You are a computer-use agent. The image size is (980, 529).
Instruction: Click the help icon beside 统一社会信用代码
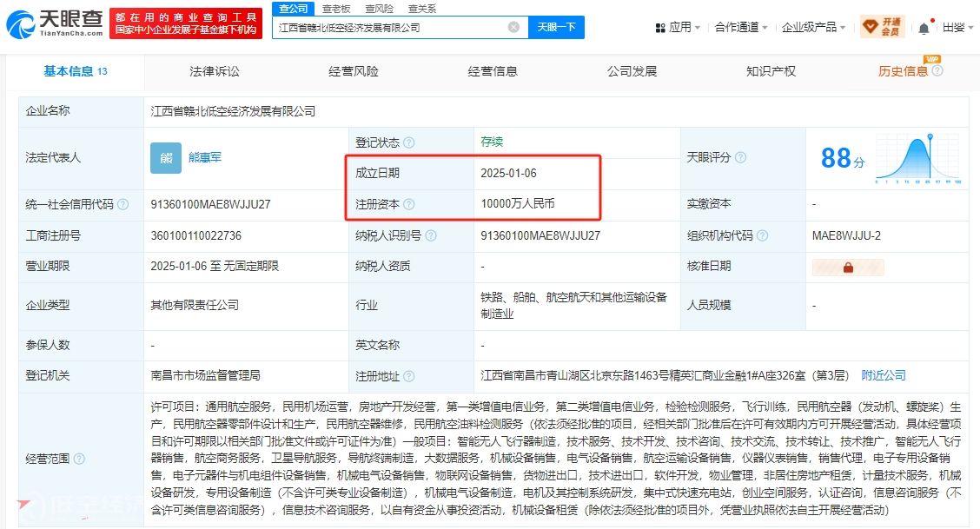122,204
